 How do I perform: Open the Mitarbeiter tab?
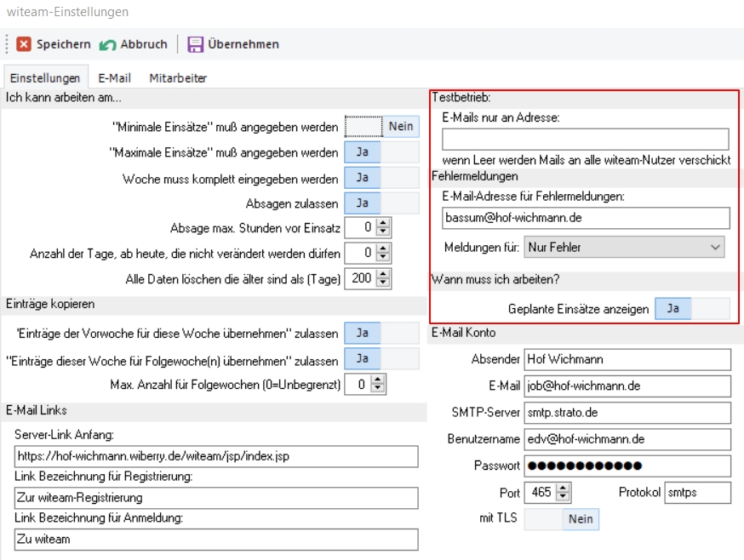pyautogui.click(x=178, y=77)
